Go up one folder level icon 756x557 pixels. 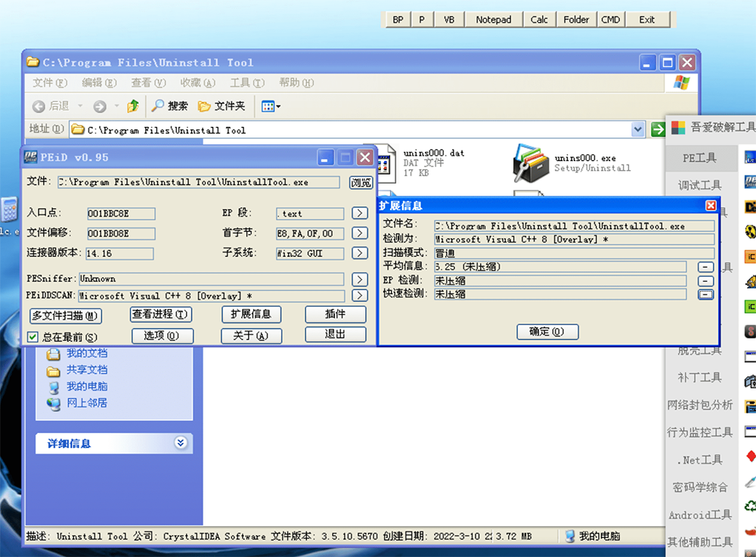click(x=133, y=106)
